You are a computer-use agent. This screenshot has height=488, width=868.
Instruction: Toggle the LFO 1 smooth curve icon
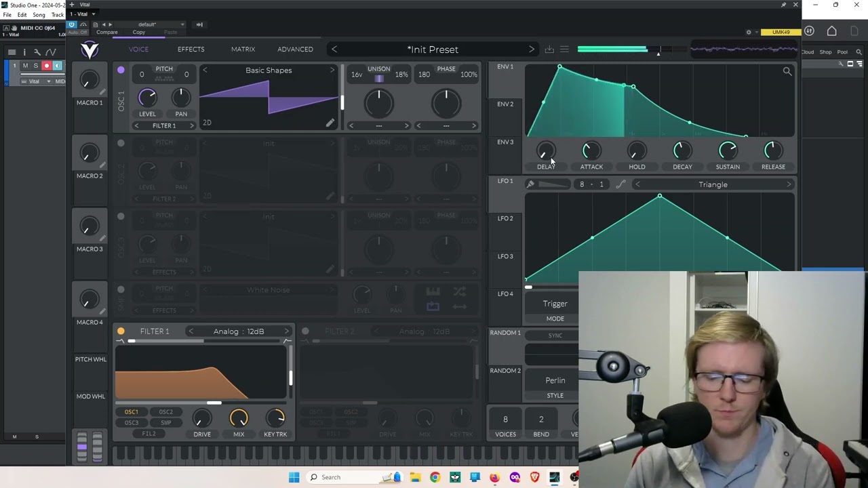(x=620, y=184)
